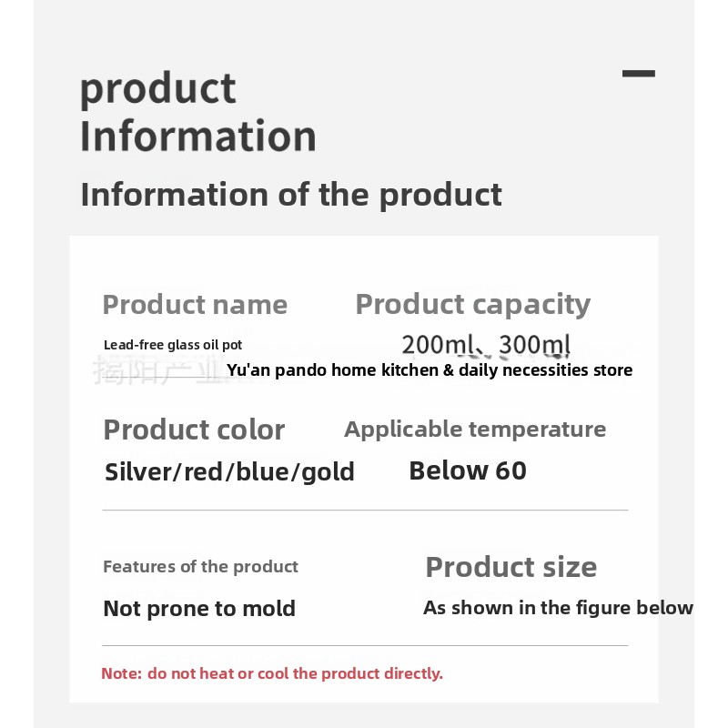Click the red "Note: do not heat" warning
Viewport: 728px width, 728px height.
(272, 673)
